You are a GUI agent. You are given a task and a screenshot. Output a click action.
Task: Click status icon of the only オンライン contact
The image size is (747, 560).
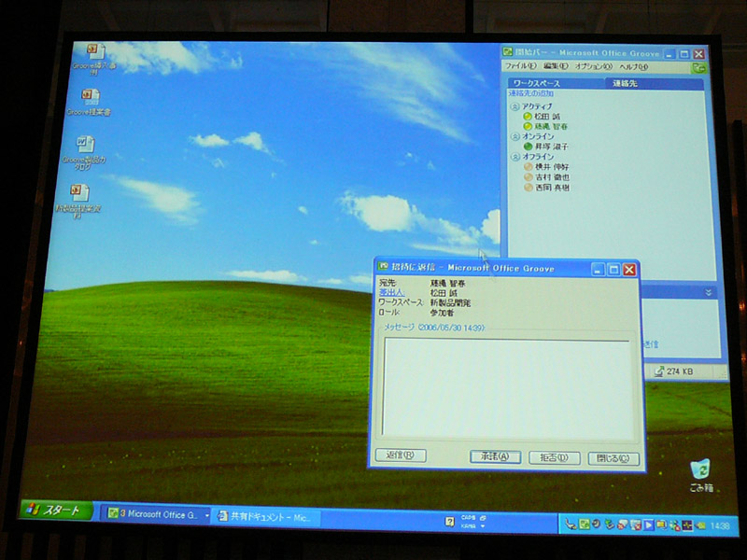pyautogui.click(x=528, y=147)
